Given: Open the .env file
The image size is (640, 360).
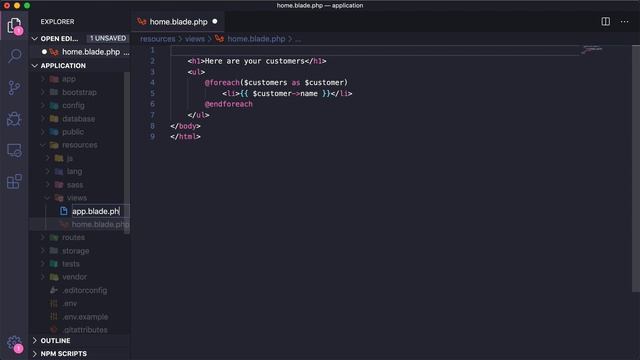Looking at the screenshot, I should pos(69,303).
